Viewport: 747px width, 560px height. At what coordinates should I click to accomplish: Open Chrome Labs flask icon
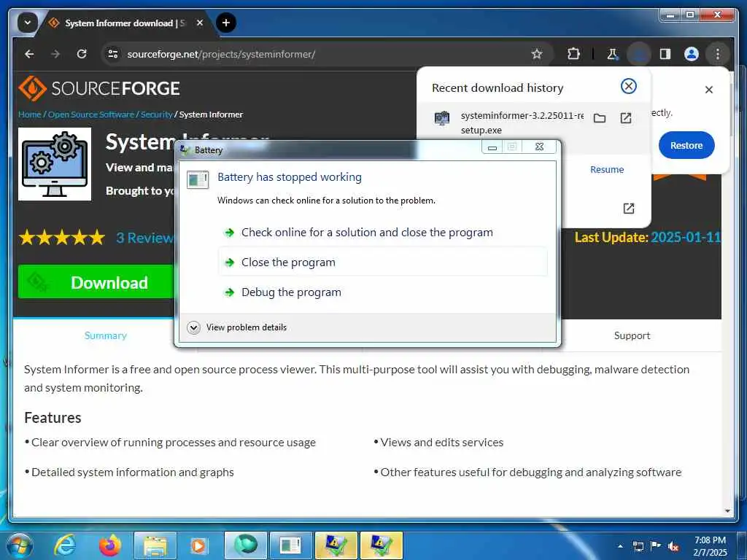click(x=613, y=54)
